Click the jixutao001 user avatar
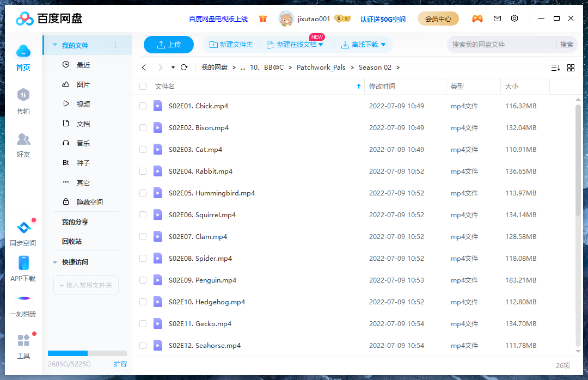This screenshot has height=380, width=588. 286,19
